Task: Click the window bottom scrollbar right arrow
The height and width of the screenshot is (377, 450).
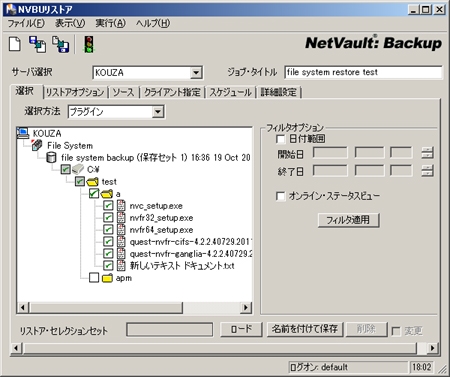Action: coord(433,348)
